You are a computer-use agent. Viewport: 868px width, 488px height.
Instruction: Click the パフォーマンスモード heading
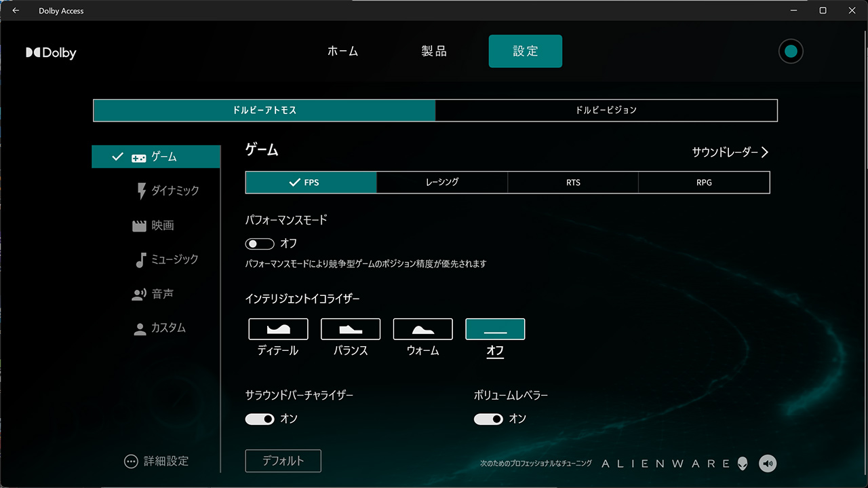click(286, 220)
